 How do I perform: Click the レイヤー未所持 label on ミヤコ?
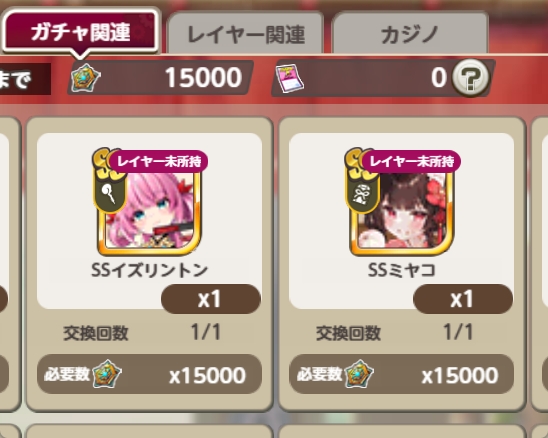411,161
